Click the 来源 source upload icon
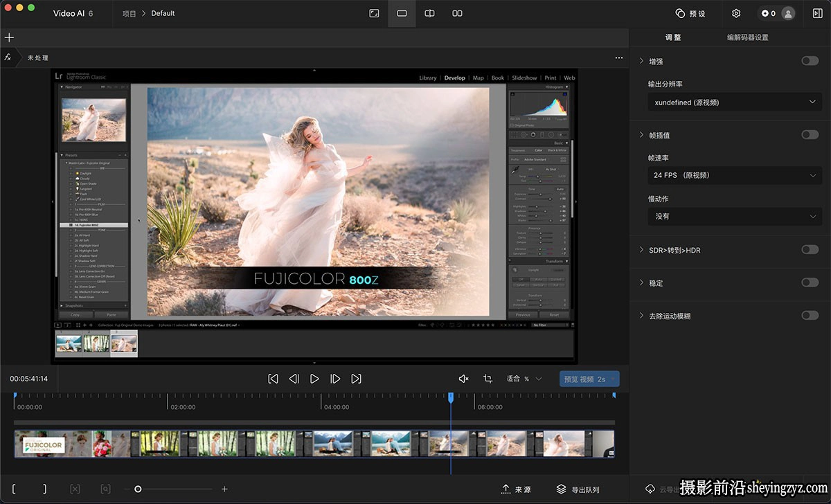This screenshot has width=831, height=504. tap(506, 489)
